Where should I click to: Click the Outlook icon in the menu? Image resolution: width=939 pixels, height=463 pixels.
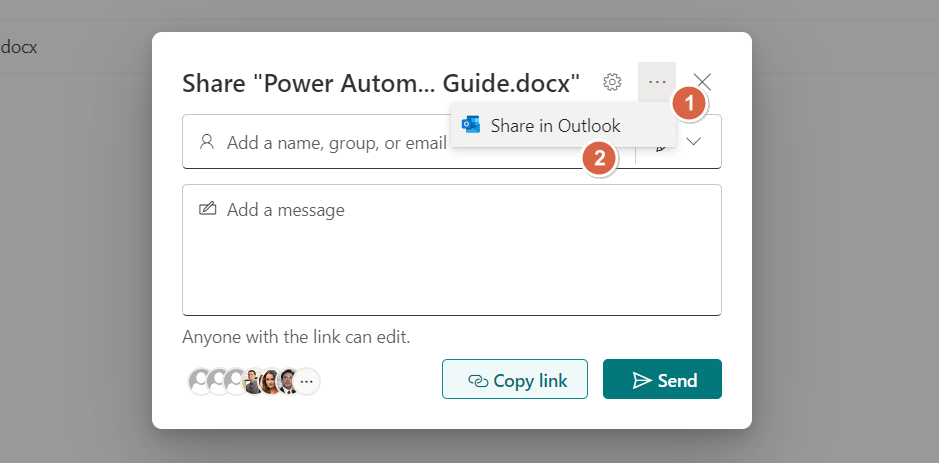click(x=471, y=125)
